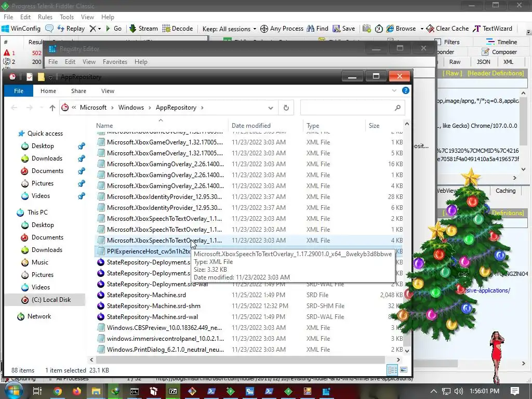Open the Composer tab in Fiddler
532x399 pixels.
[x=500, y=52]
